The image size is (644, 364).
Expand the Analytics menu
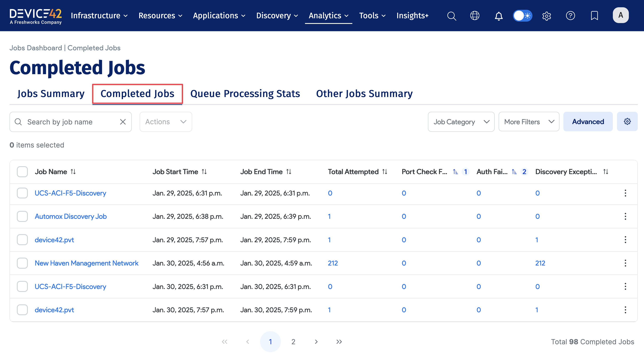(328, 16)
